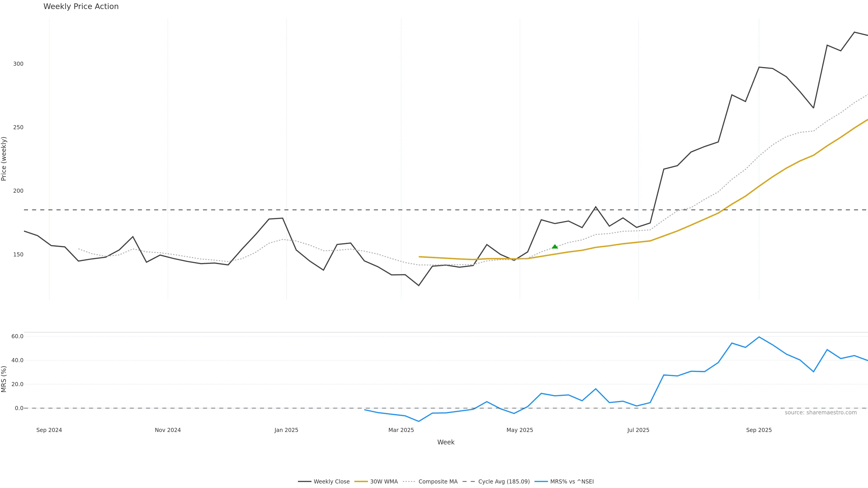Image resolution: width=868 pixels, height=488 pixels.
Task: Click the Weekly Price Action chart title
Action: [81, 6]
